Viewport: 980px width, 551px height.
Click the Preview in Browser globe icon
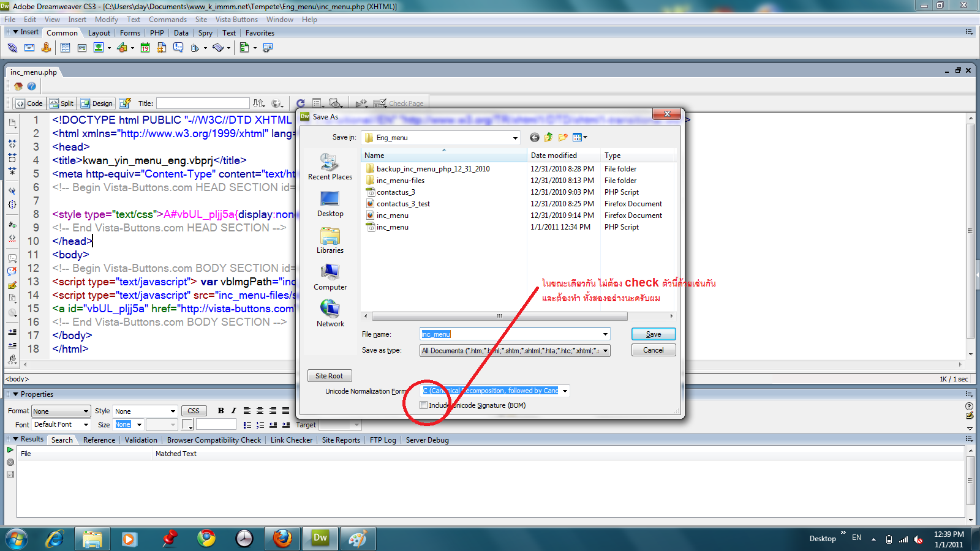click(x=277, y=103)
